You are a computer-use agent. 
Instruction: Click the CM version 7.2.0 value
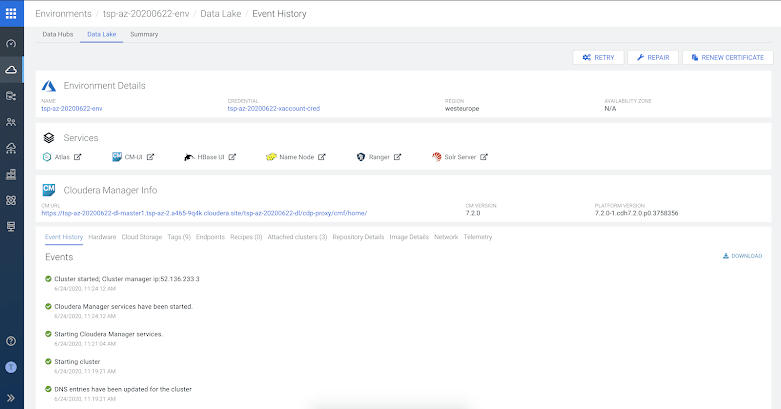473,213
